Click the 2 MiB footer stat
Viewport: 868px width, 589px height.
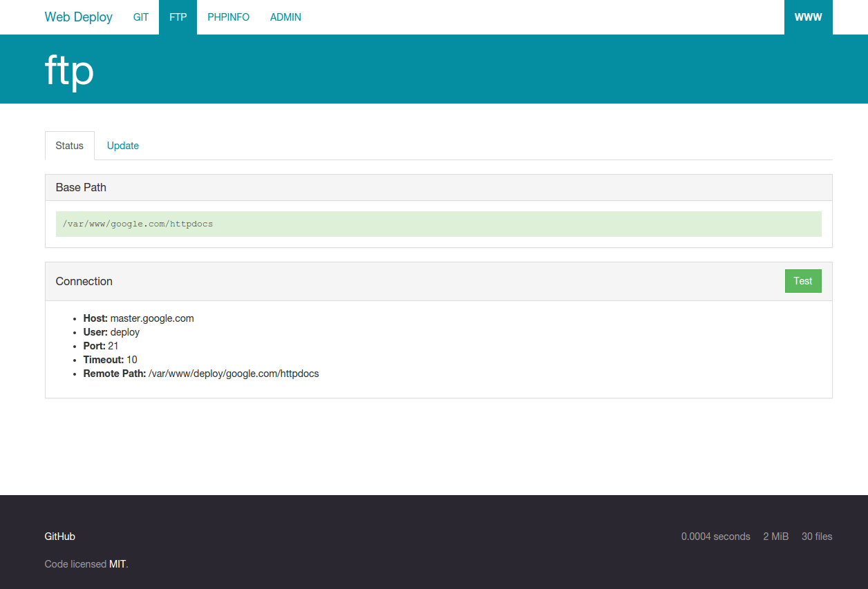coord(776,537)
